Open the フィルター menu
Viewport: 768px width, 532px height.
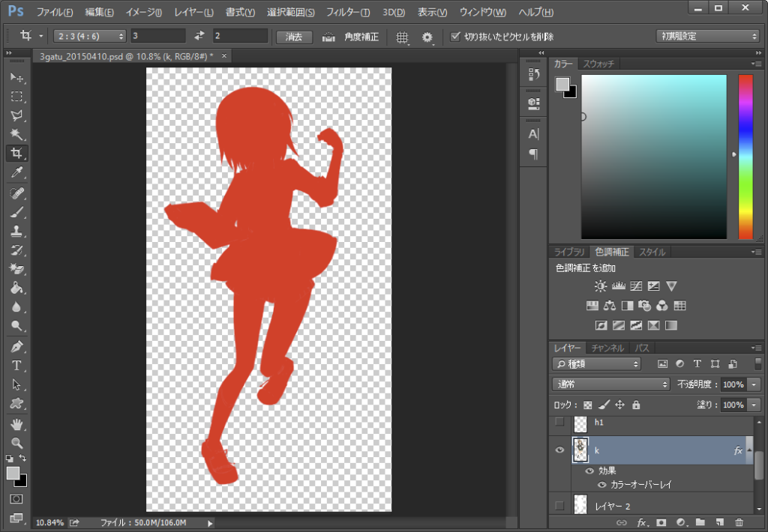pyautogui.click(x=349, y=12)
